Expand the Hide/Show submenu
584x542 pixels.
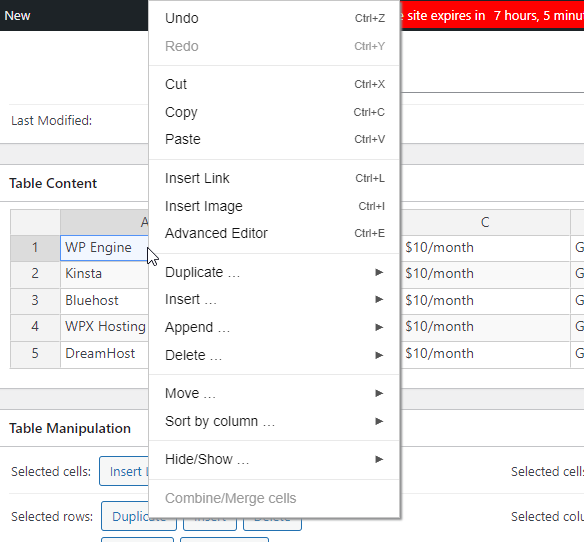click(274, 459)
